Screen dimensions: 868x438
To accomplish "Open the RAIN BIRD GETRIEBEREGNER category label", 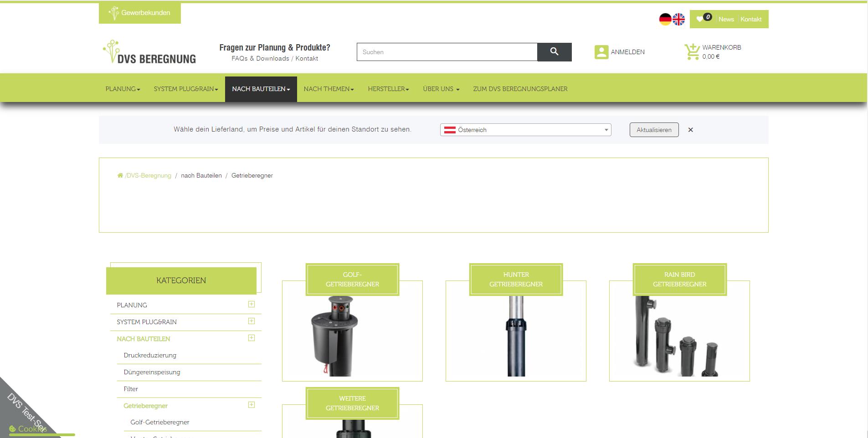I will [x=679, y=279].
